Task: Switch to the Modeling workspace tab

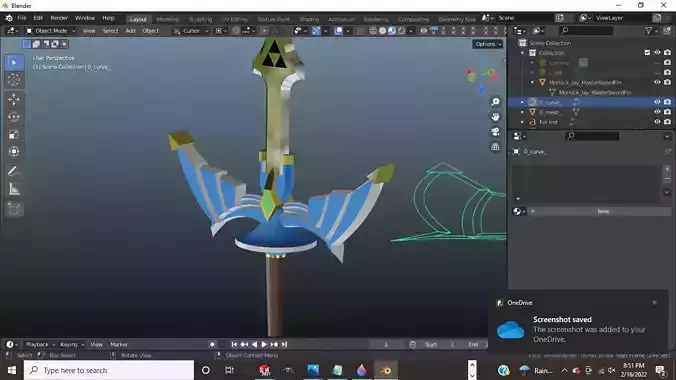Action: 168,19
